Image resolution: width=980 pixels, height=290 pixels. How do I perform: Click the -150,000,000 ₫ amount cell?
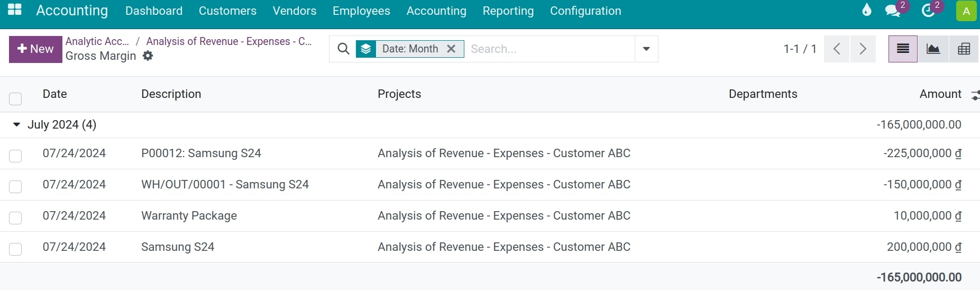point(922,185)
